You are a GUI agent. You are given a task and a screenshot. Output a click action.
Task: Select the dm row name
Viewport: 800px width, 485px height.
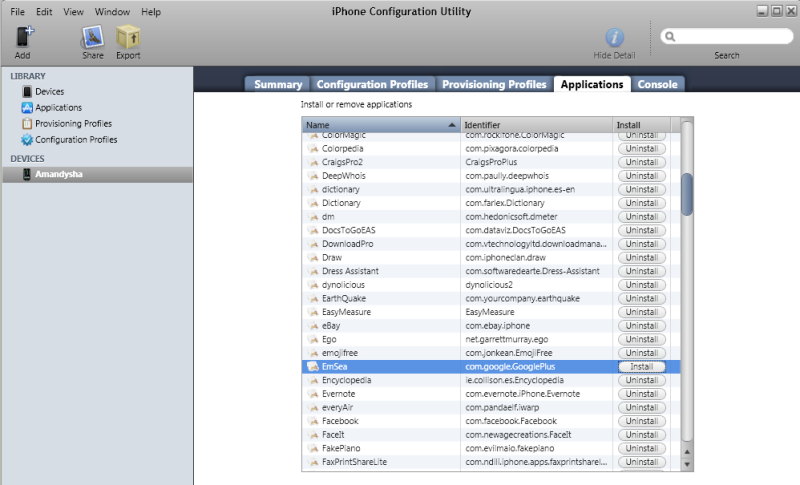(x=328, y=217)
